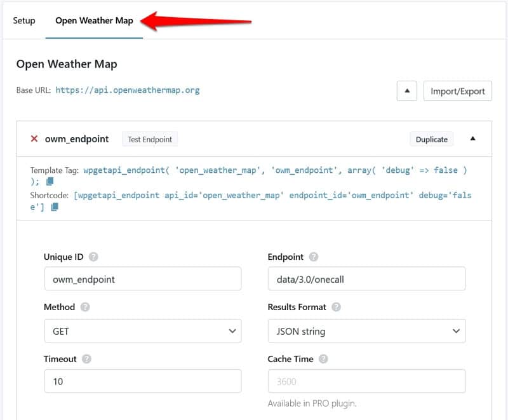508x420 pixels.
Task: Click the Test Endpoint button
Action: (150, 139)
